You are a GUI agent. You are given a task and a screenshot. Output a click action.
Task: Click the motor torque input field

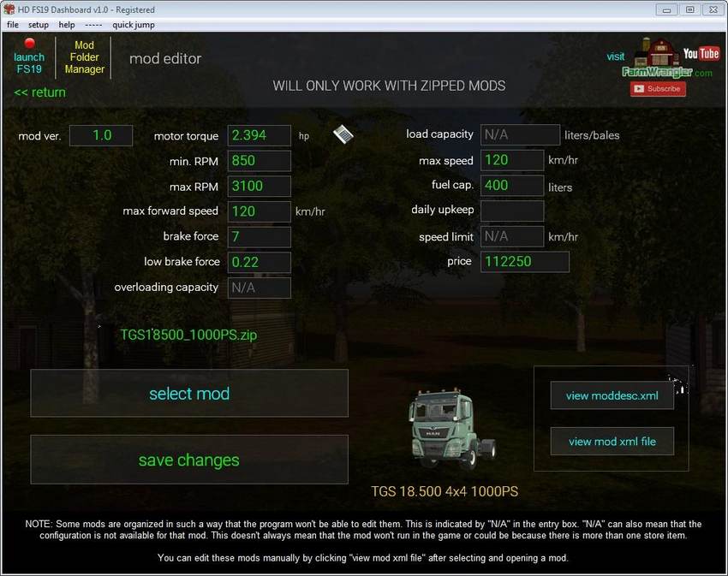(259, 135)
